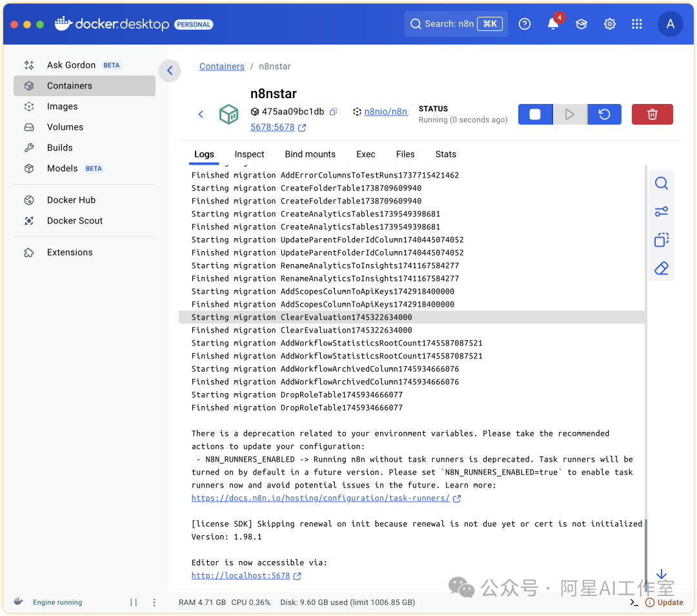
Task: Open the Files tab
Action: pyautogui.click(x=405, y=154)
